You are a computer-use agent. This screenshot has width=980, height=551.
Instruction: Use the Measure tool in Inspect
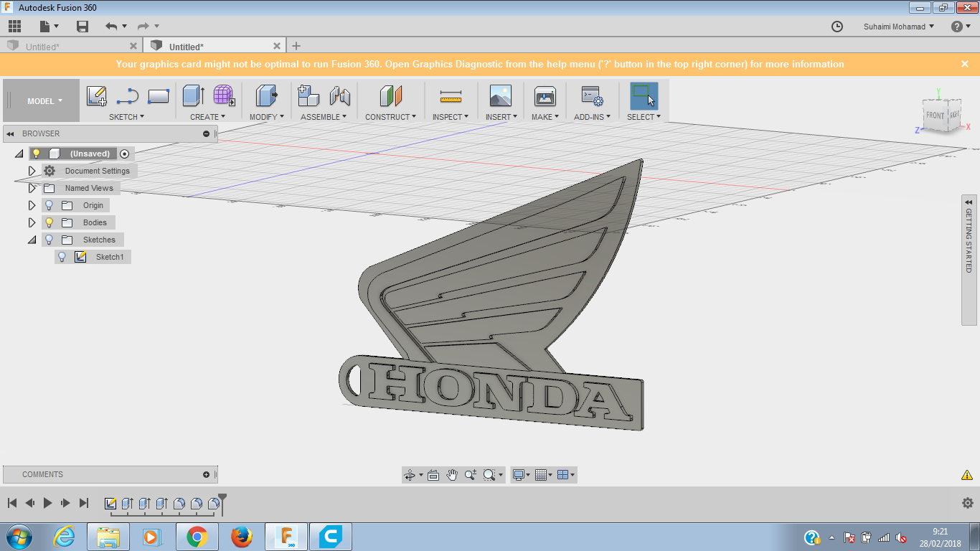[451, 95]
